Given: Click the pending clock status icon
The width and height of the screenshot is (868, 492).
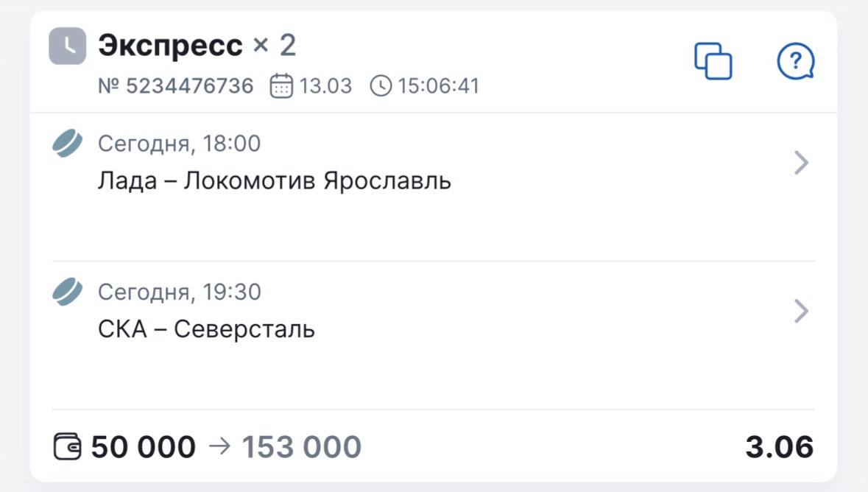Looking at the screenshot, I should pos(67,46).
